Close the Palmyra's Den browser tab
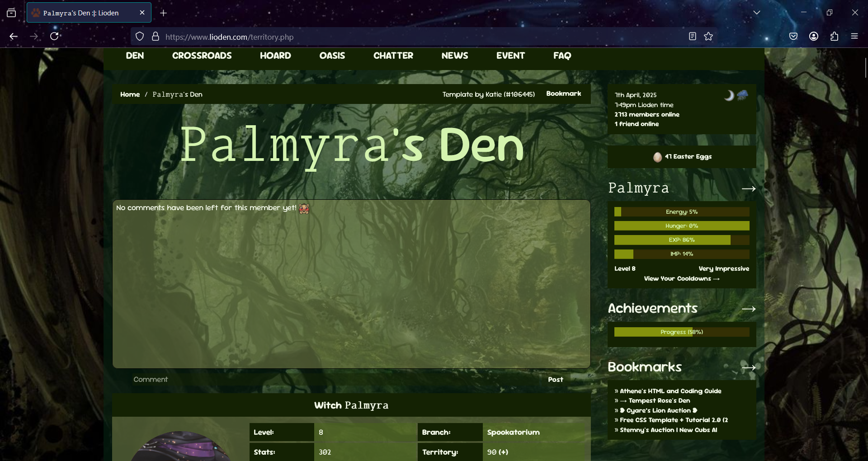868x461 pixels. pyautogui.click(x=142, y=13)
